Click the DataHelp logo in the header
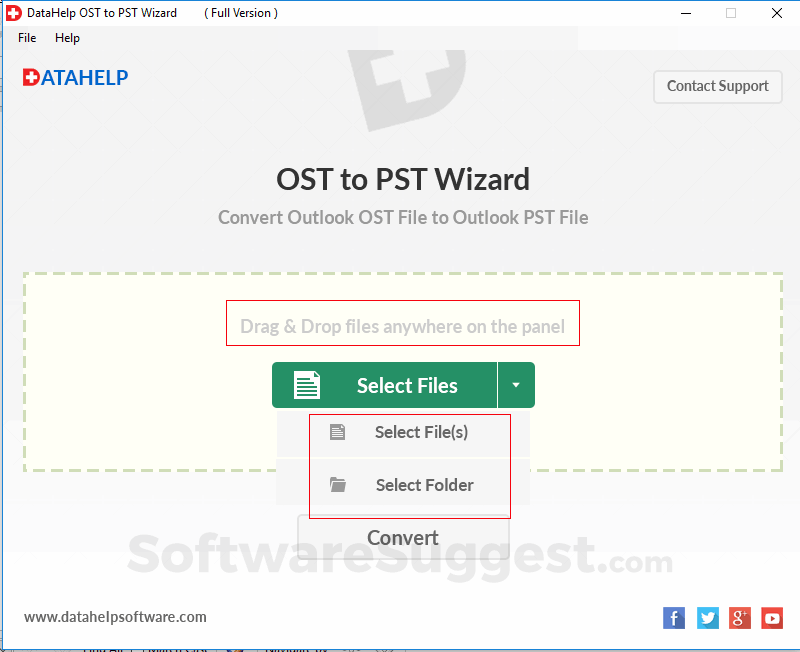Image resolution: width=800 pixels, height=652 pixels. coord(76,78)
